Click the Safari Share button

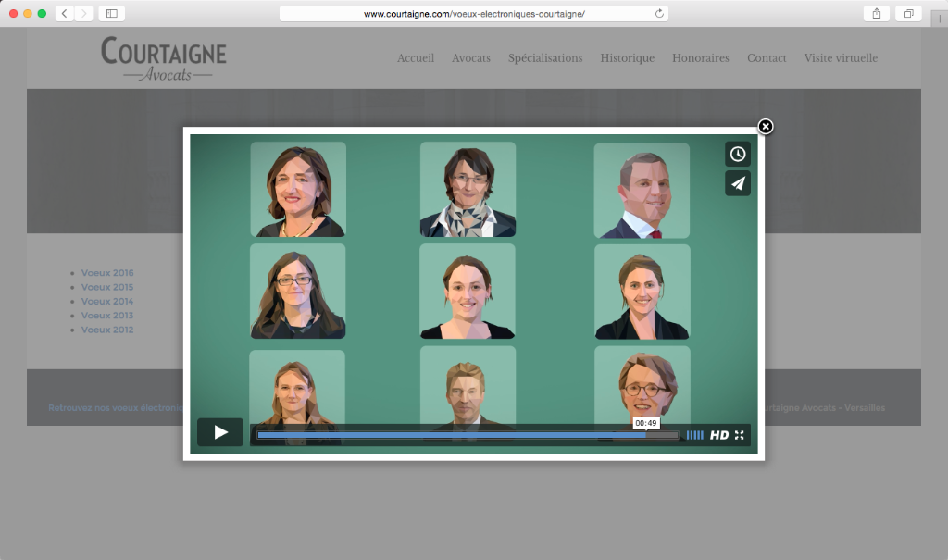(876, 14)
